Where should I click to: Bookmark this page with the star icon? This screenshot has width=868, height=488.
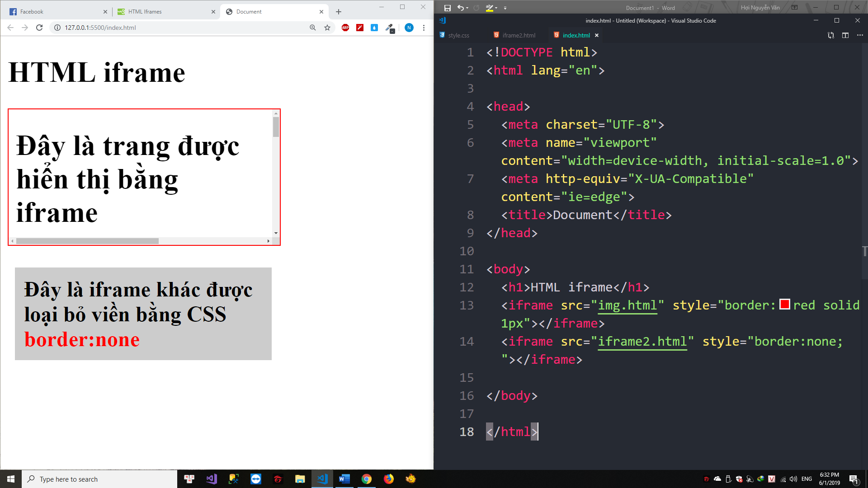tap(327, 28)
